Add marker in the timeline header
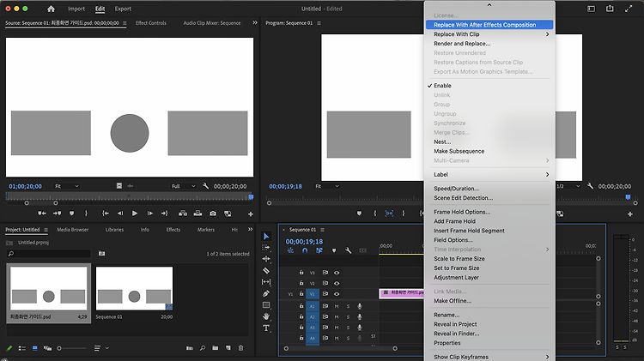 pyautogui.click(x=334, y=250)
